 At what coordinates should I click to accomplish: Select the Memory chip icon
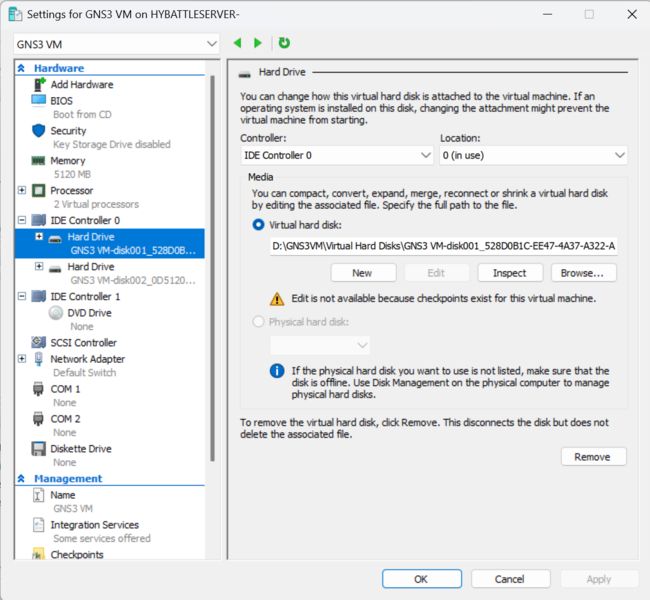[x=39, y=160]
